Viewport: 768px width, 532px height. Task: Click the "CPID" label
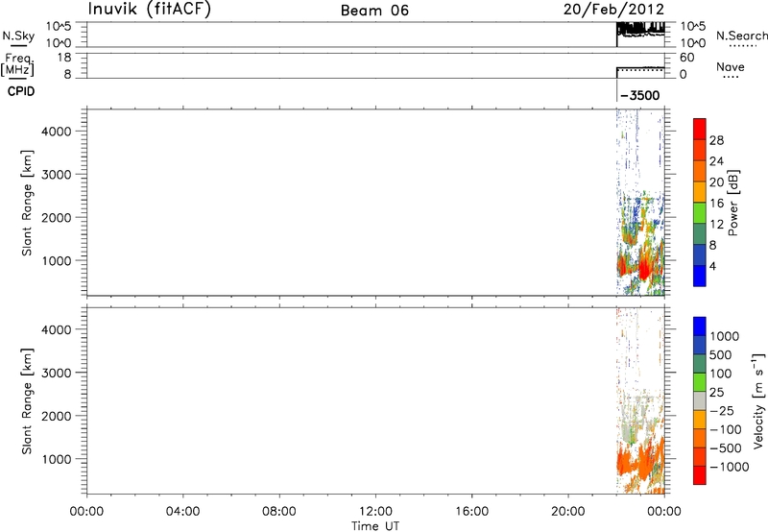point(21,91)
